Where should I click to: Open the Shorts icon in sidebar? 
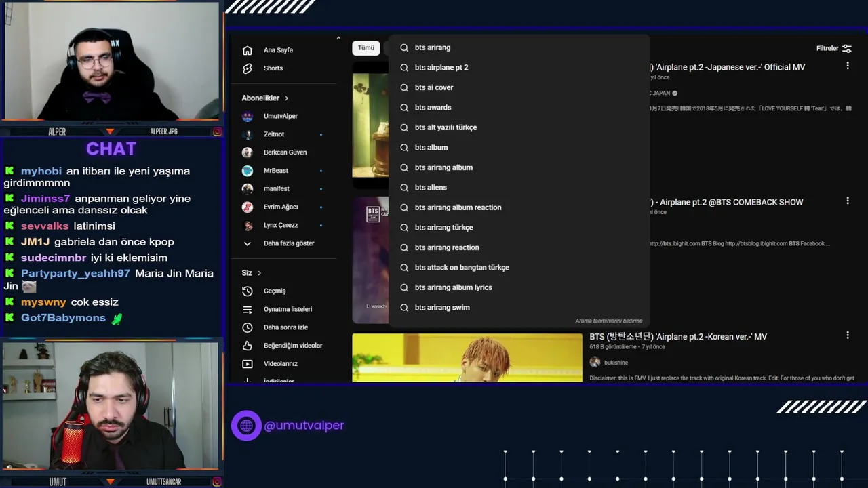248,68
